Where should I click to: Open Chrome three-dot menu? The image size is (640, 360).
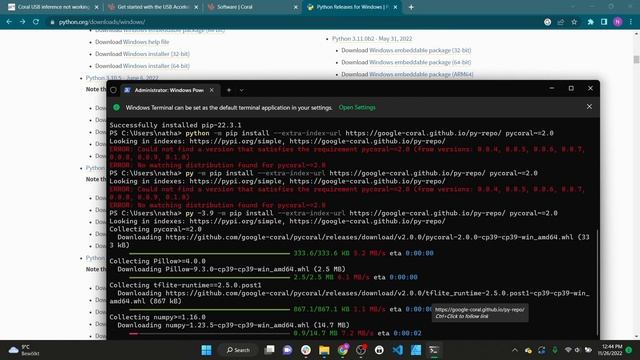[631, 22]
